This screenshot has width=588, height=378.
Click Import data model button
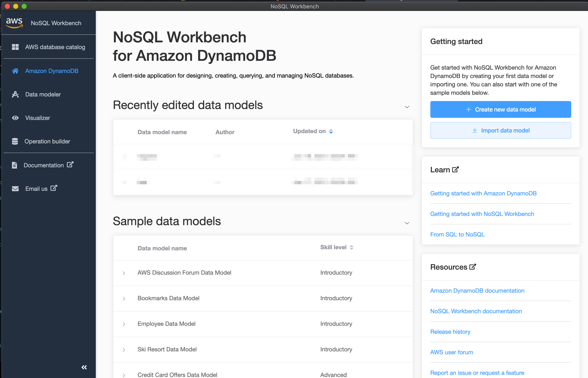coord(501,130)
